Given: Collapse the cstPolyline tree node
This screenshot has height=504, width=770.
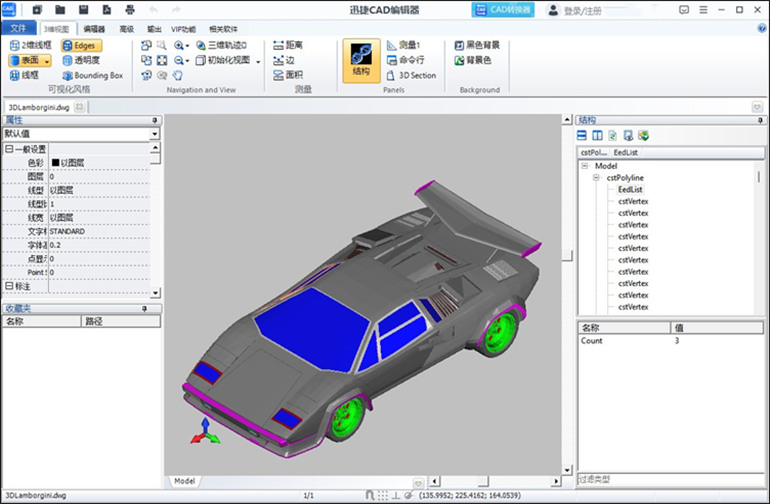Looking at the screenshot, I should (x=596, y=178).
